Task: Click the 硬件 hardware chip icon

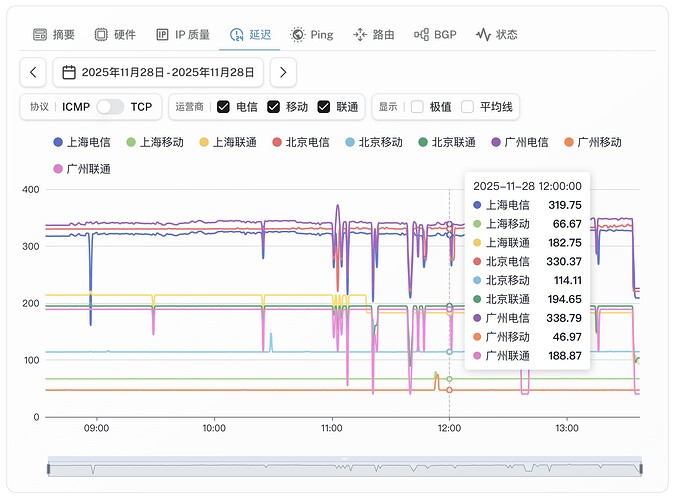Action: tap(101, 34)
